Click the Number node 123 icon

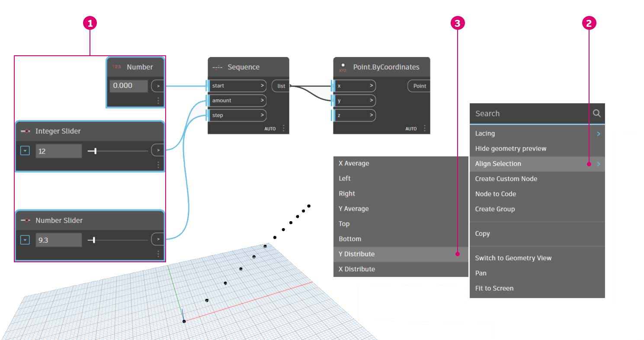(117, 67)
